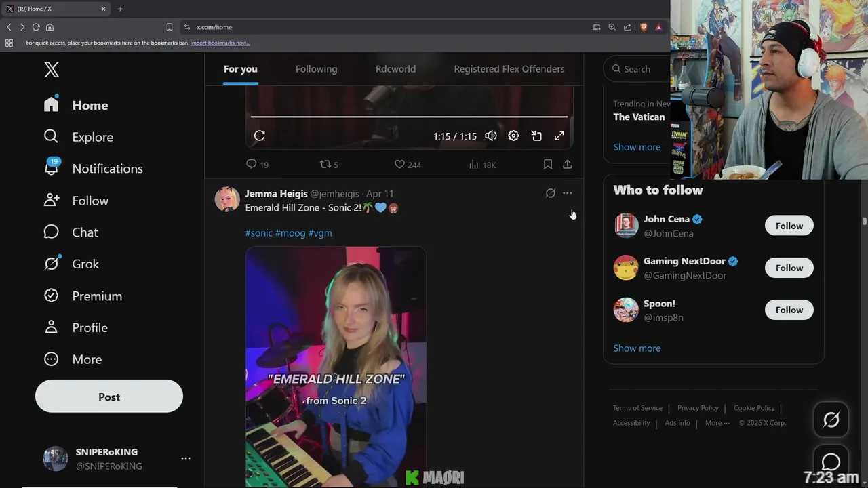Open the Explore page
Screen dimensions: 868x488
pyautogui.click(x=79, y=137)
